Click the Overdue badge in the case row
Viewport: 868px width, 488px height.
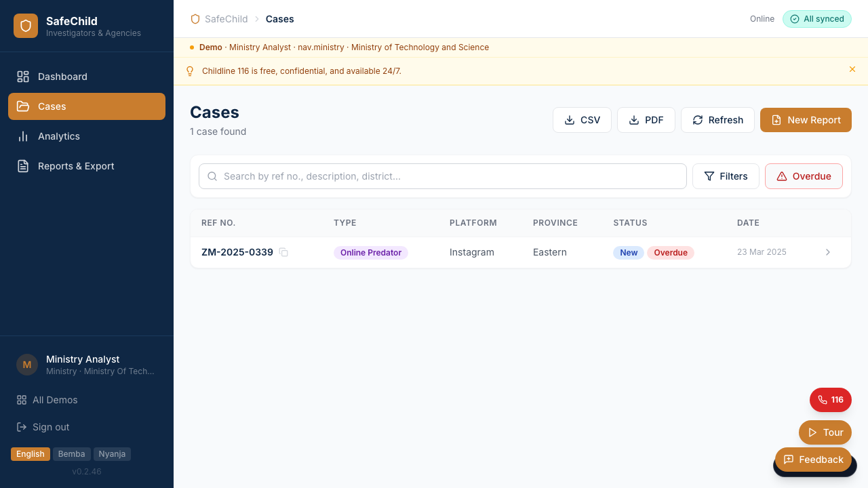671,253
